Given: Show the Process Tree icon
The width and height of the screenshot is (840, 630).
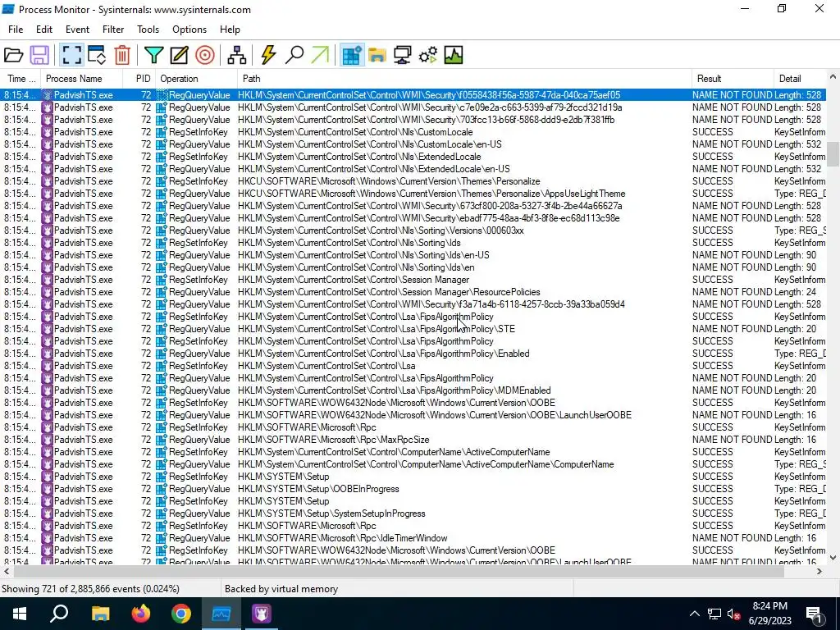Looking at the screenshot, I should pyautogui.click(x=237, y=55).
